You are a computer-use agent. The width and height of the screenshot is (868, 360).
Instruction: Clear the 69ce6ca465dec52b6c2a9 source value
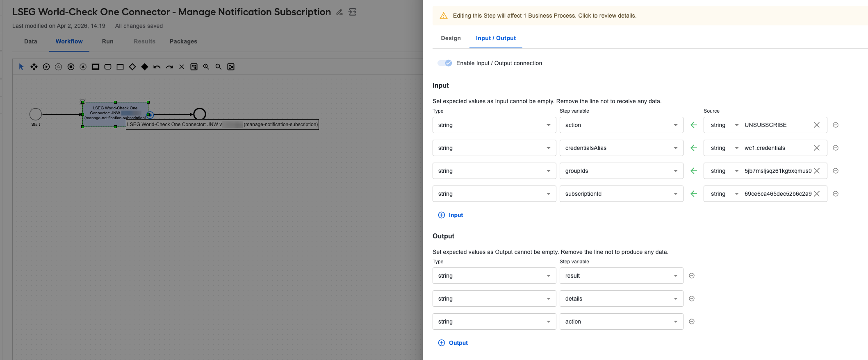coord(817,194)
